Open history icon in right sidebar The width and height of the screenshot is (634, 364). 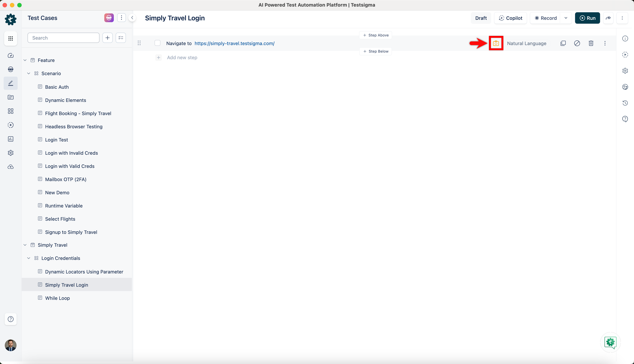pyautogui.click(x=625, y=103)
